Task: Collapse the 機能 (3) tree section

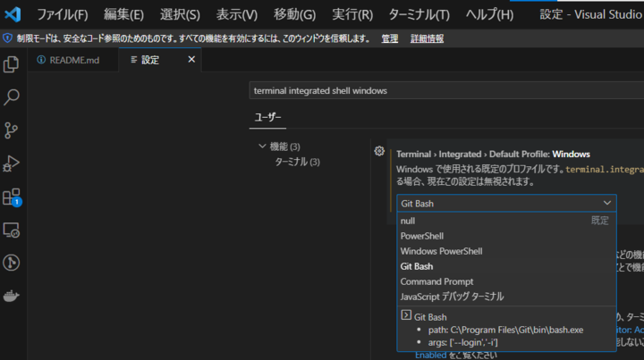Action: click(262, 147)
